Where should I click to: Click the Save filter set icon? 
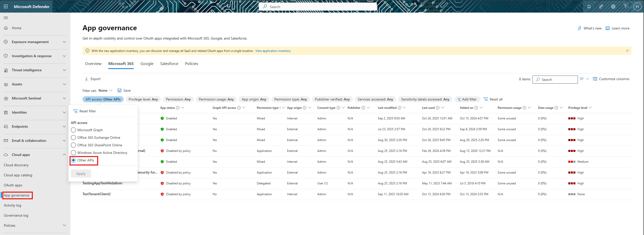120,90
